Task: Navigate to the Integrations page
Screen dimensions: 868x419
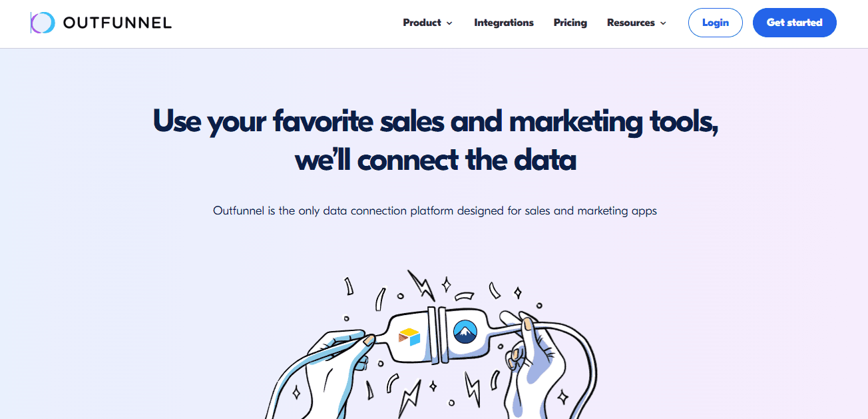Action: pyautogui.click(x=504, y=22)
